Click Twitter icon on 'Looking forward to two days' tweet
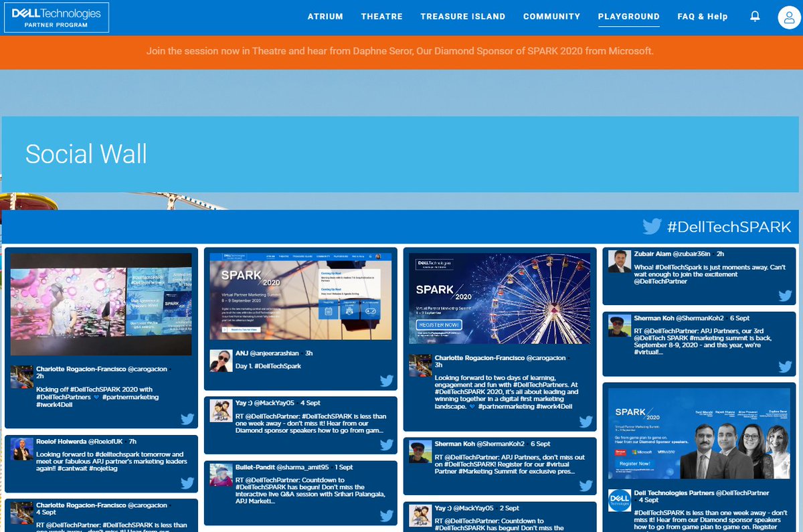 coord(586,422)
